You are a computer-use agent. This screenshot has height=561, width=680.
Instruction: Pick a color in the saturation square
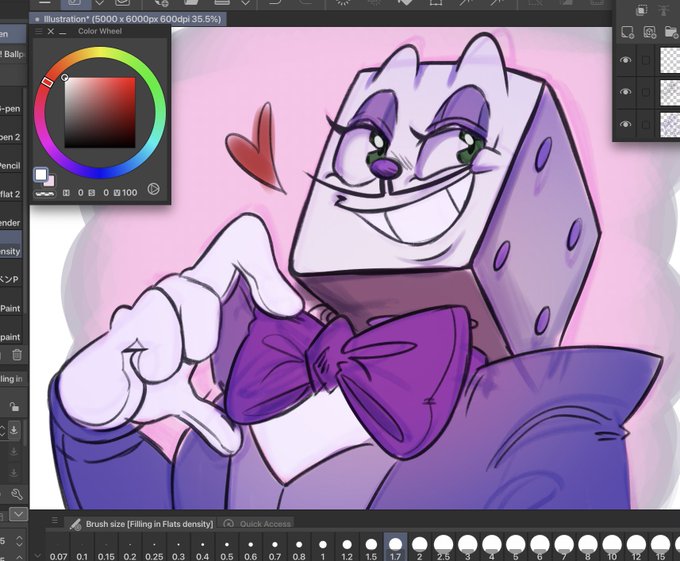coord(100,113)
